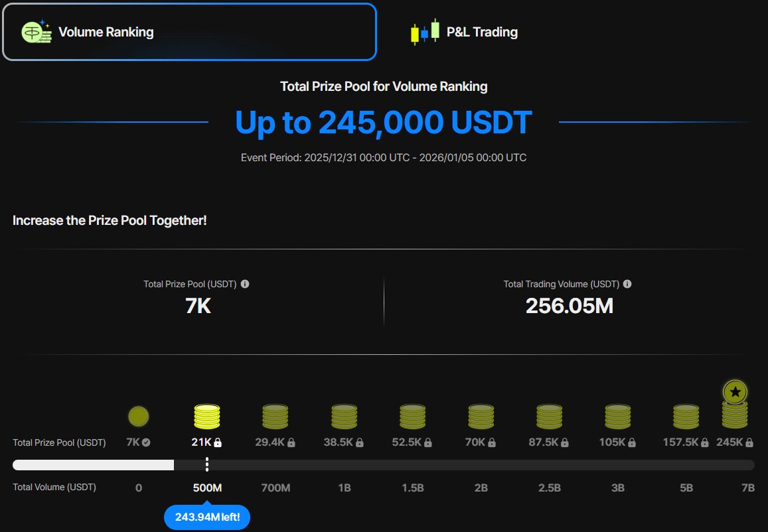
Task: Click the lock icon next to 38.5K
Action: (x=360, y=442)
